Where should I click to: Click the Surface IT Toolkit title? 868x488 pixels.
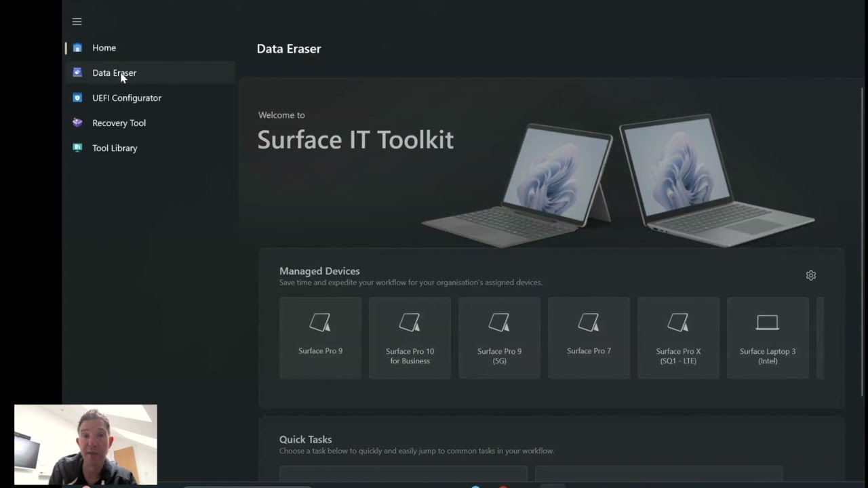pyautogui.click(x=355, y=140)
